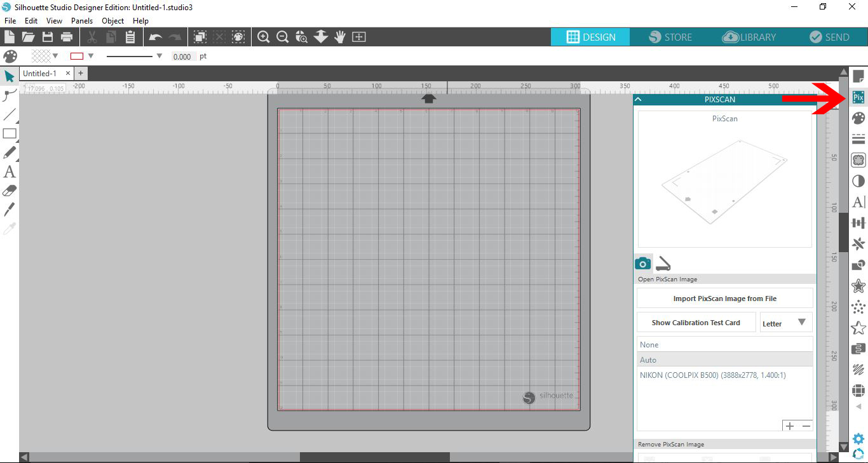Switch to the DESIGN tab

point(590,37)
